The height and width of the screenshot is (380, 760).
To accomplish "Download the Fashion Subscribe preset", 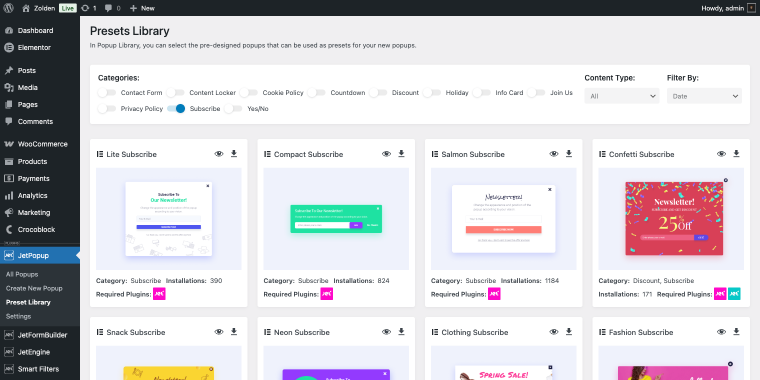I will [736, 332].
